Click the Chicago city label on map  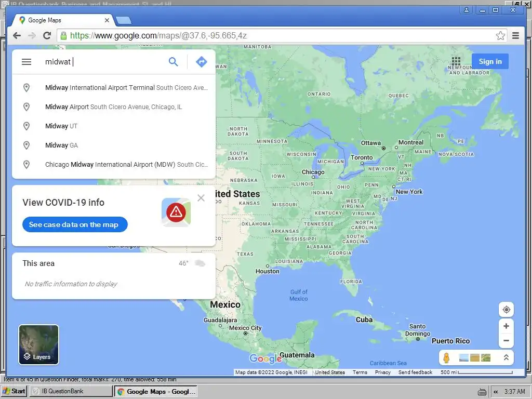(x=313, y=172)
